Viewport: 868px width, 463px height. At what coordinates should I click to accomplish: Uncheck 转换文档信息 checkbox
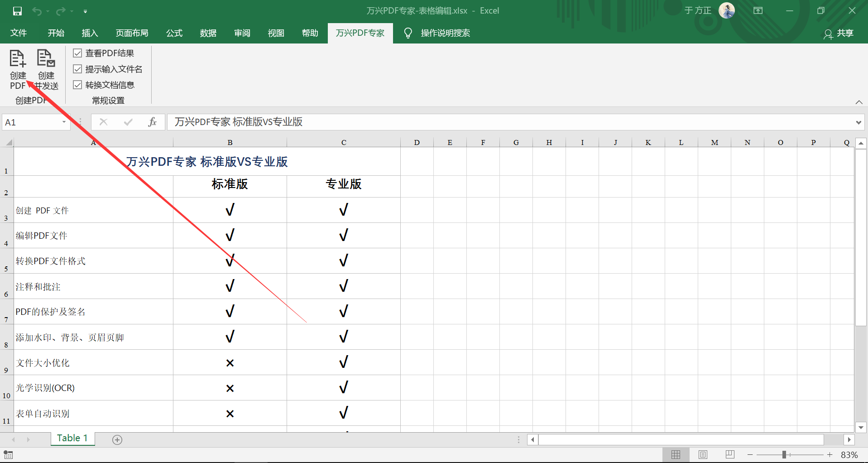pyautogui.click(x=77, y=85)
